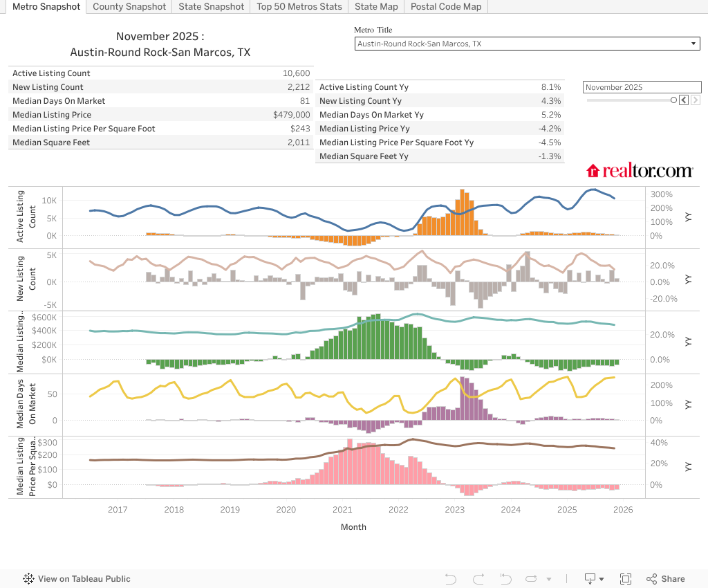Click the undo arrow icon

tap(451, 579)
